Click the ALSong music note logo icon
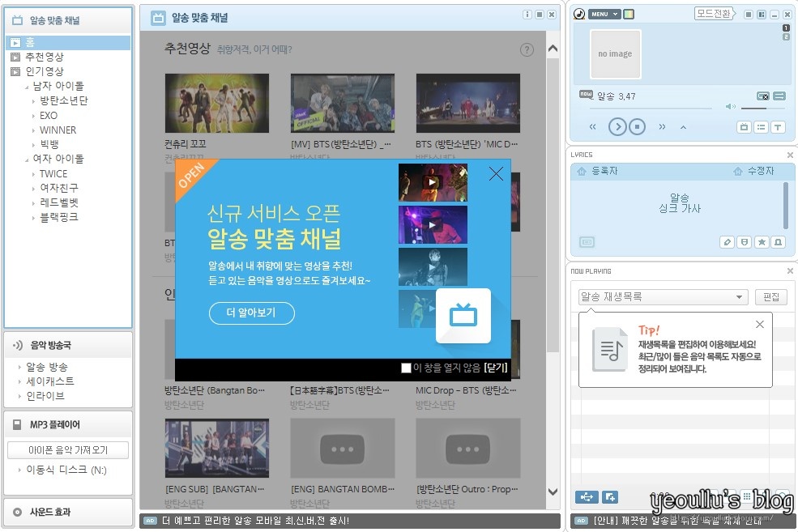Image resolution: width=798 pixels, height=532 pixels. [x=579, y=15]
